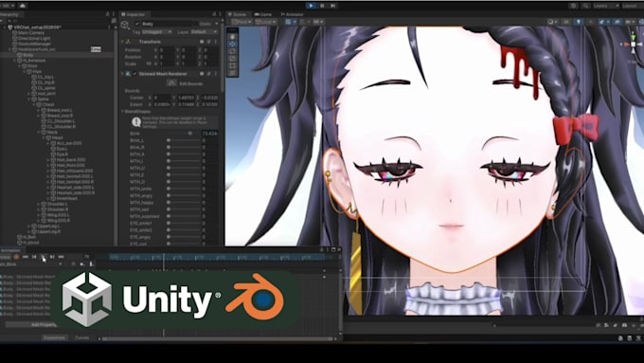Click the Body GameObject cube icon in the Inspector

tap(125, 25)
